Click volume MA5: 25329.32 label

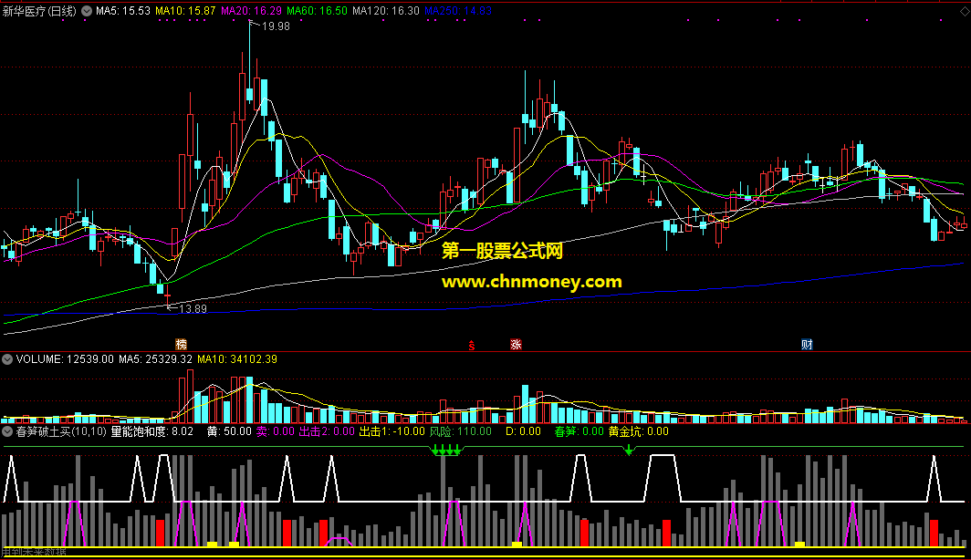coord(155,359)
